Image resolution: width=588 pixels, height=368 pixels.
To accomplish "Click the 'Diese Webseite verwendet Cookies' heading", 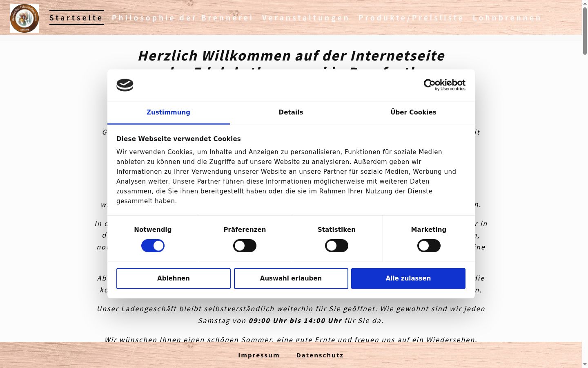I will point(178,139).
